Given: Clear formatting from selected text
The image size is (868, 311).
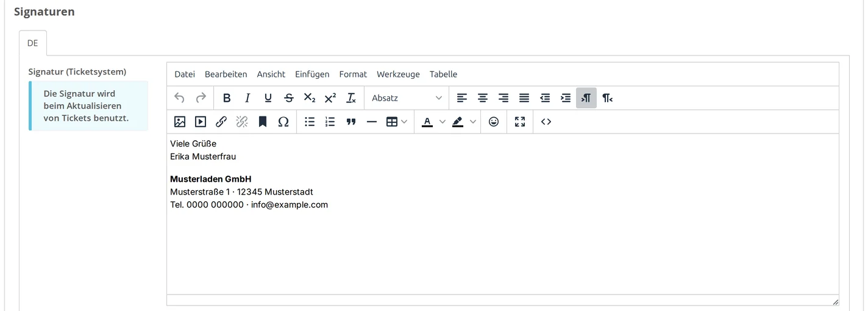Looking at the screenshot, I should 351,98.
